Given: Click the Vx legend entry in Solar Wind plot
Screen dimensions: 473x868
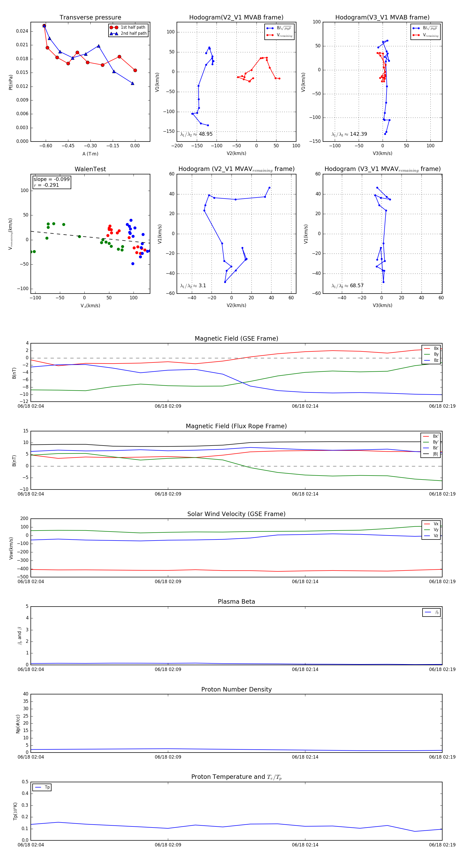Looking at the screenshot, I should tap(431, 524).
